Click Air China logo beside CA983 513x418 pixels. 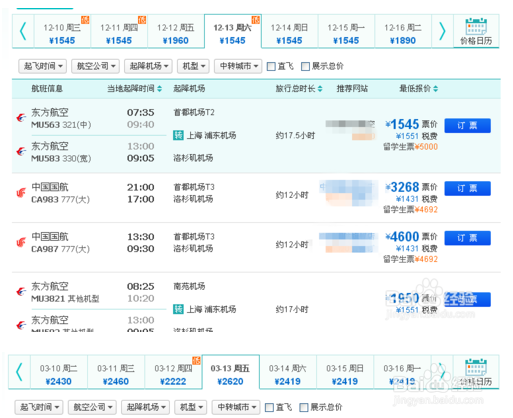21,193
